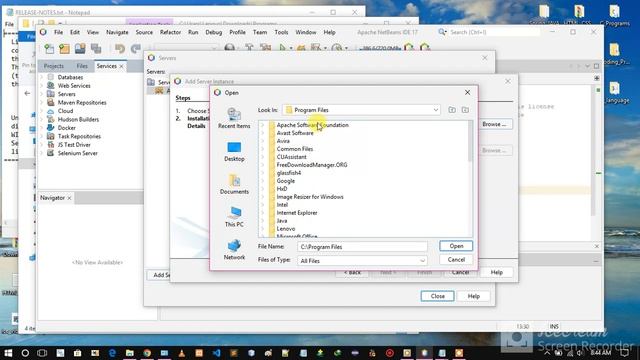Screen dimensions: 640x360
Task: Click Open button in the Open dialog
Action: pos(456,246)
